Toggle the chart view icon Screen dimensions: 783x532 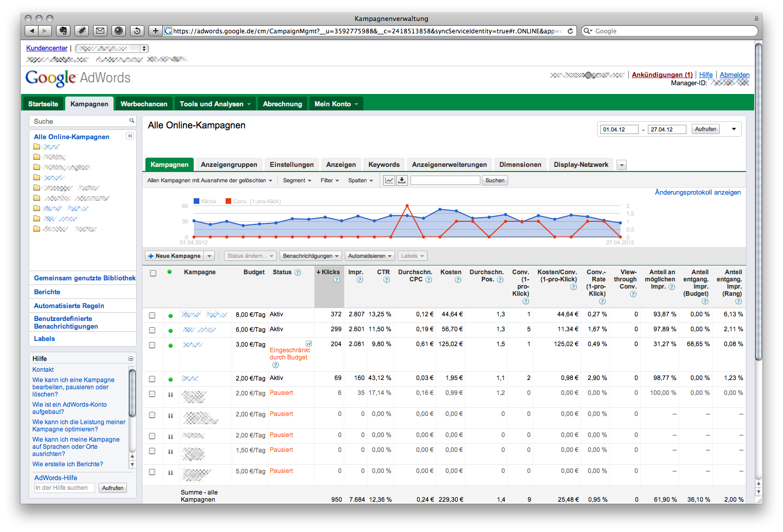pyautogui.click(x=389, y=180)
